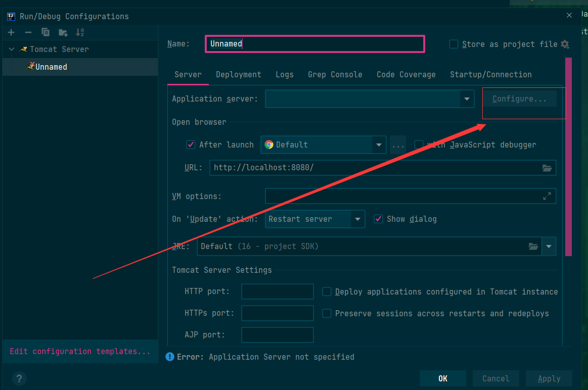Close the Run/Debug Configurations dialog
The width and height of the screenshot is (588, 390).
click(569, 15)
